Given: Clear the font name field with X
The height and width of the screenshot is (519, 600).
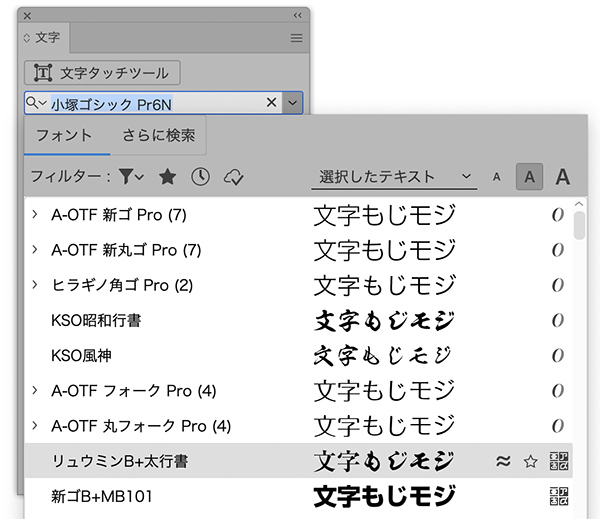Looking at the screenshot, I should coord(271,102).
